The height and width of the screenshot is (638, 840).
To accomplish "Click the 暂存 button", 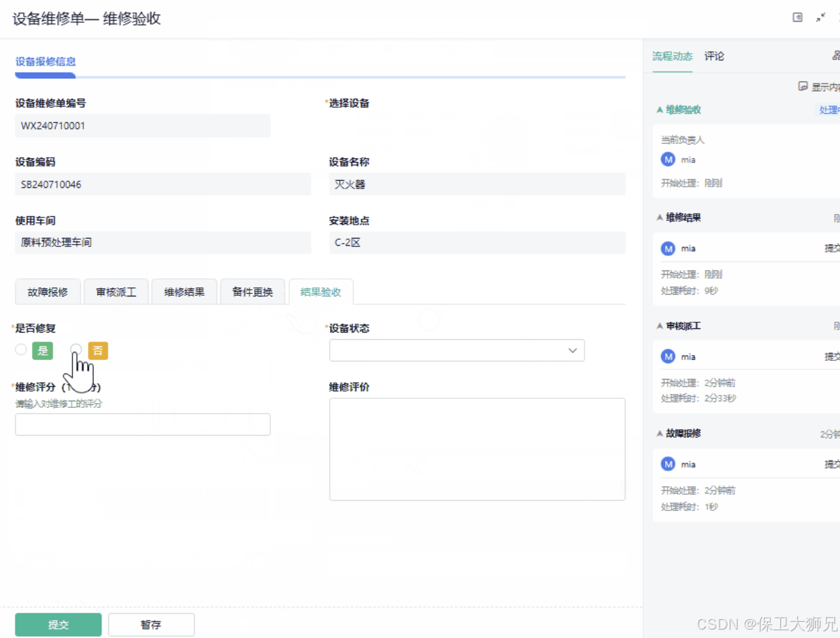I will (x=151, y=625).
